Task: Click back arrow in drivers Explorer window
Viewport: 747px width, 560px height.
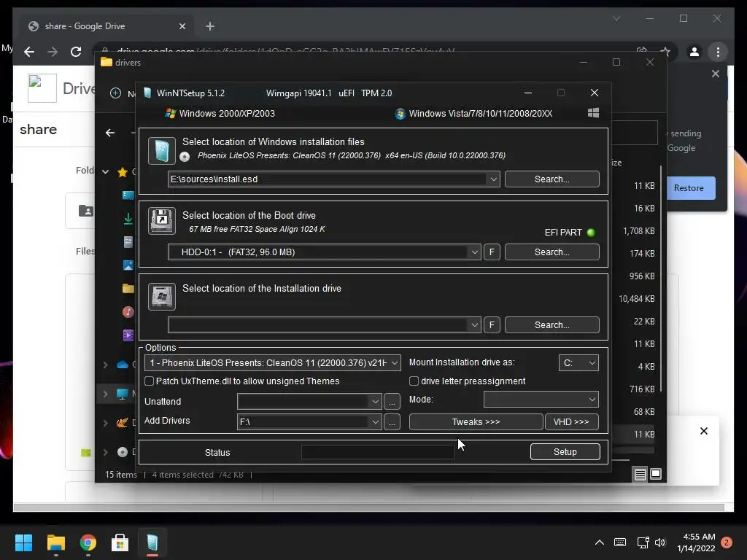Action: pyautogui.click(x=110, y=133)
